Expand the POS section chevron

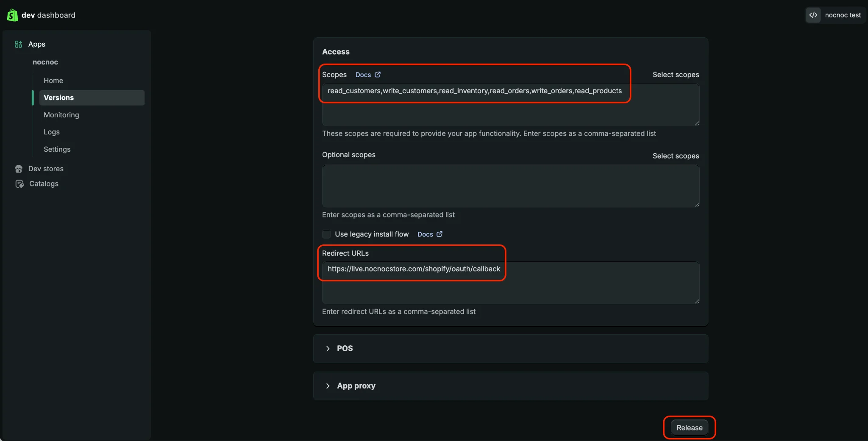328,349
